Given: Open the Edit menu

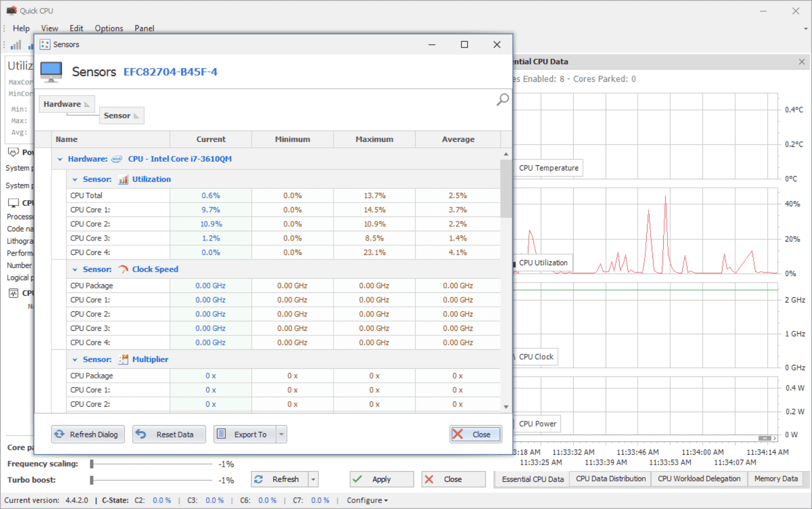Looking at the screenshot, I should click(x=76, y=28).
